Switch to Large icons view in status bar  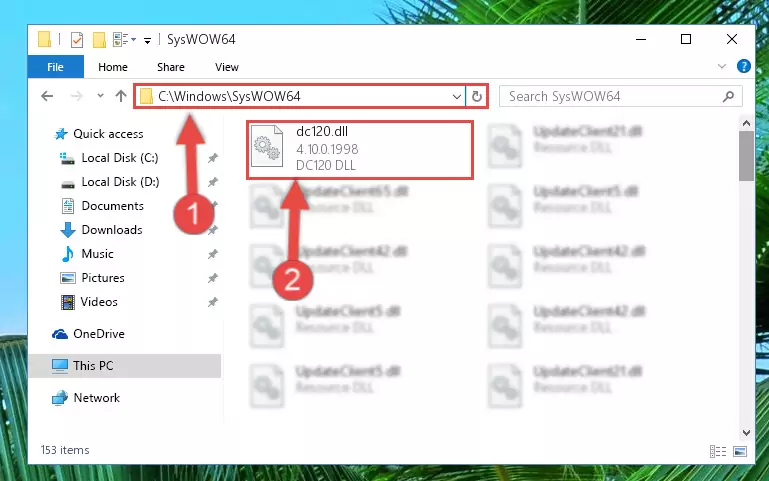[740, 451]
